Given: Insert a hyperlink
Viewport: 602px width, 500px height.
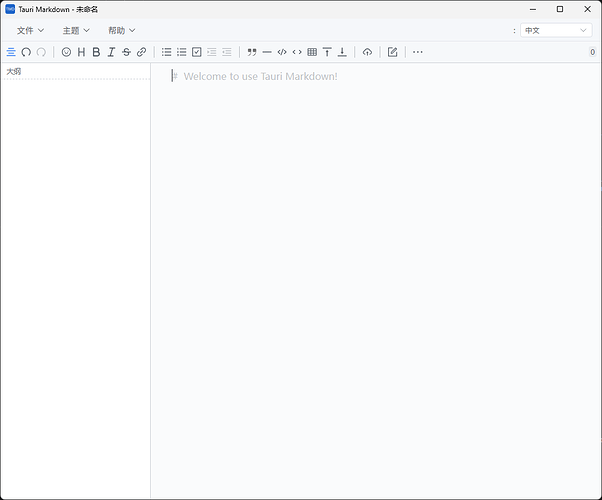Looking at the screenshot, I should tap(141, 52).
